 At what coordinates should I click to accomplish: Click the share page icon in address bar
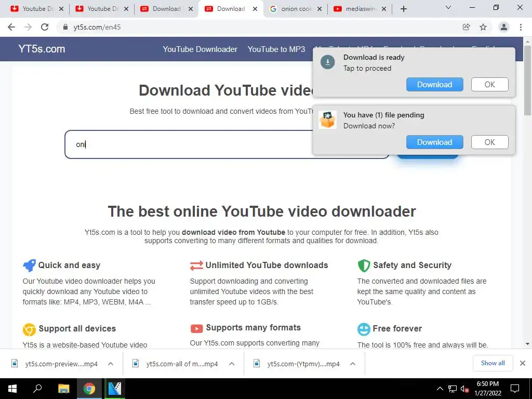tap(467, 27)
